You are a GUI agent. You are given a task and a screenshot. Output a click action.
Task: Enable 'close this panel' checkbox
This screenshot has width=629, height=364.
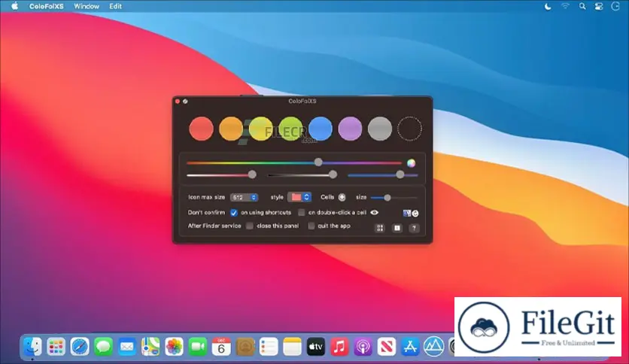250,226
